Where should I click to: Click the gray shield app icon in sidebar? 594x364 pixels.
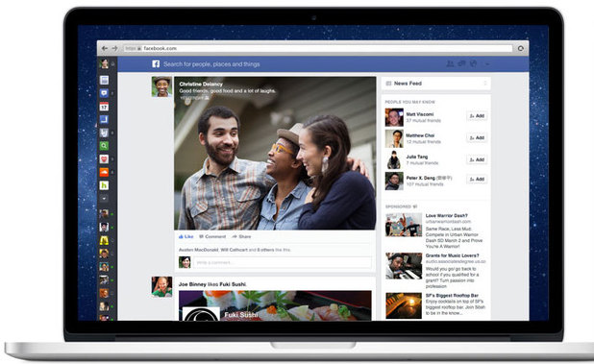click(104, 133)
